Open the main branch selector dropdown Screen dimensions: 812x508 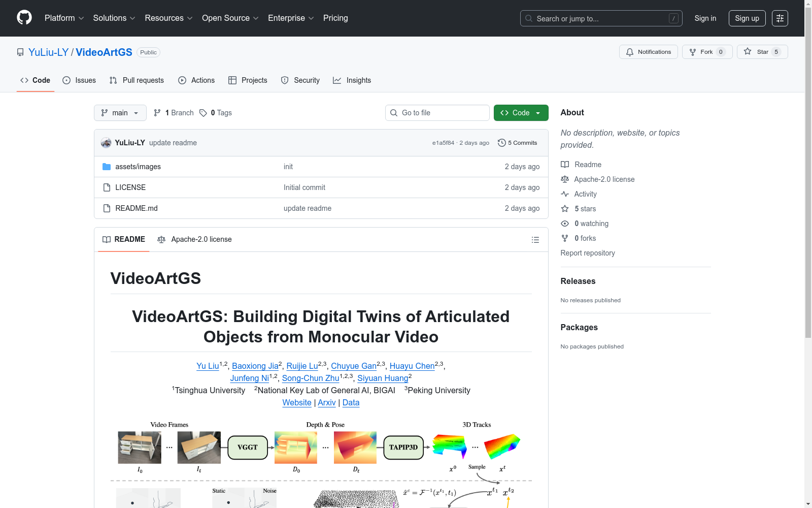tap(120, 113)
